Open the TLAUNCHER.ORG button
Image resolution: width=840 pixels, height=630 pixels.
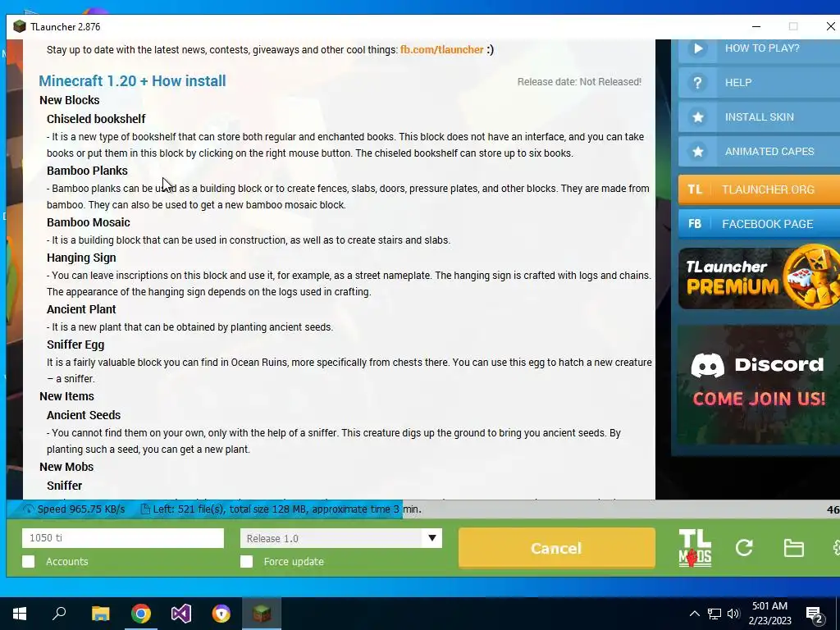point(759,189)
